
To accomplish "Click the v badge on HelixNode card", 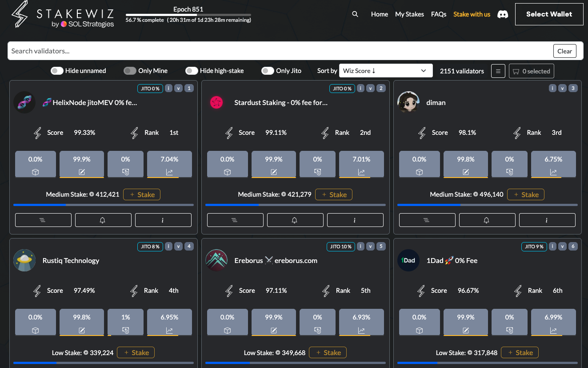I will click(178, 88).
